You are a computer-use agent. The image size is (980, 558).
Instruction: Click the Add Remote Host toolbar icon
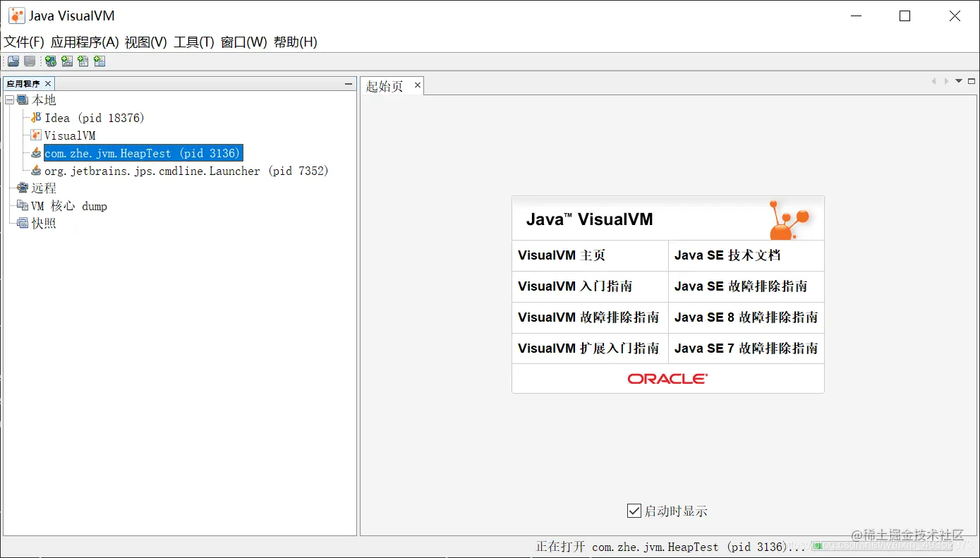coord(51,61)
